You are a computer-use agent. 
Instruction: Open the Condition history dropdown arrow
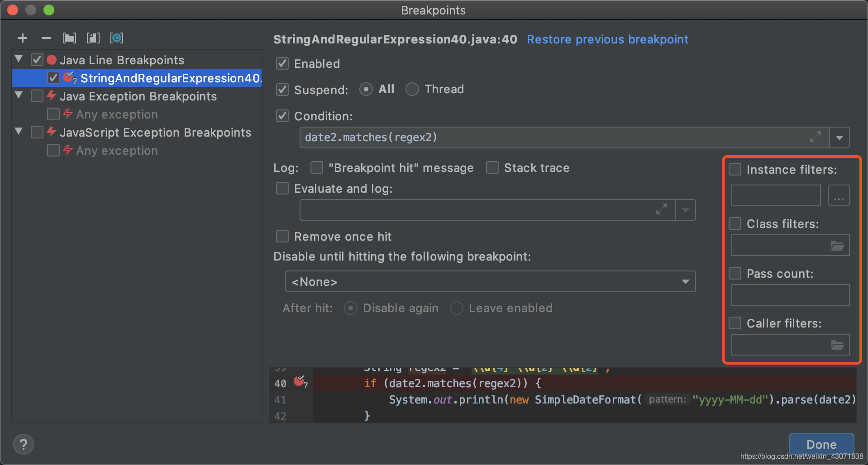(x=839, y=138)
